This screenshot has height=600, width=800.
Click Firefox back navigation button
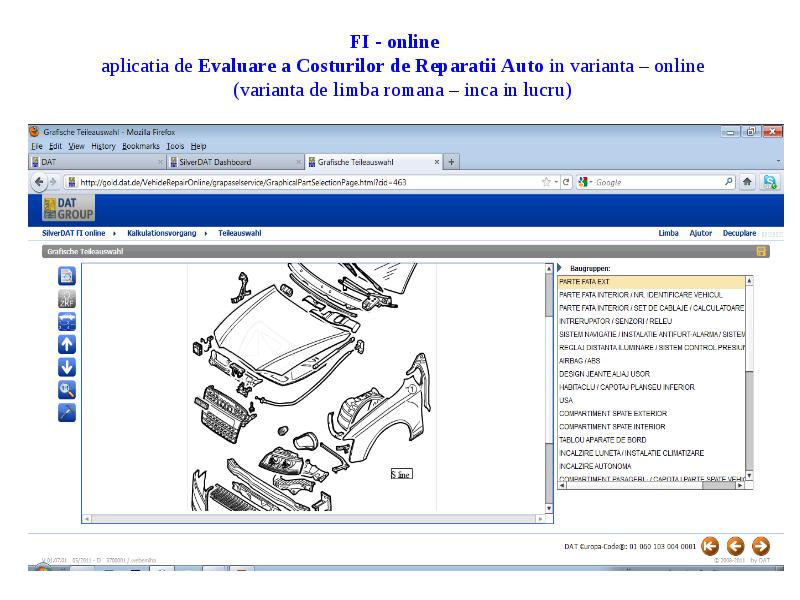(x=39, y=182)
